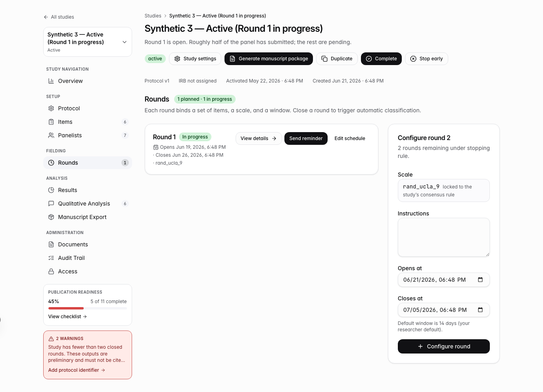543x392 pixels.
Task: Open Panelists page
Action: click(88, 135)
